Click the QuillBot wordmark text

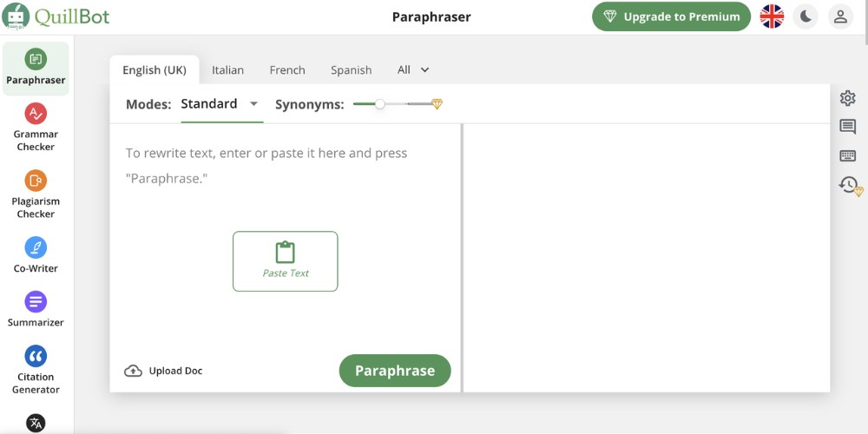click(x=72, y=16)
